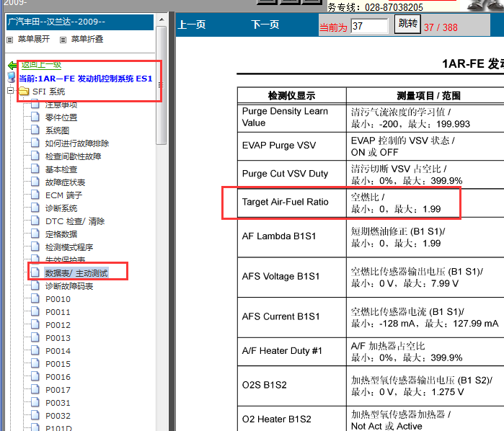Click page icon beside ECM 端子
Viewport: 504px width, 431px height.
click(x=35, y=195)
